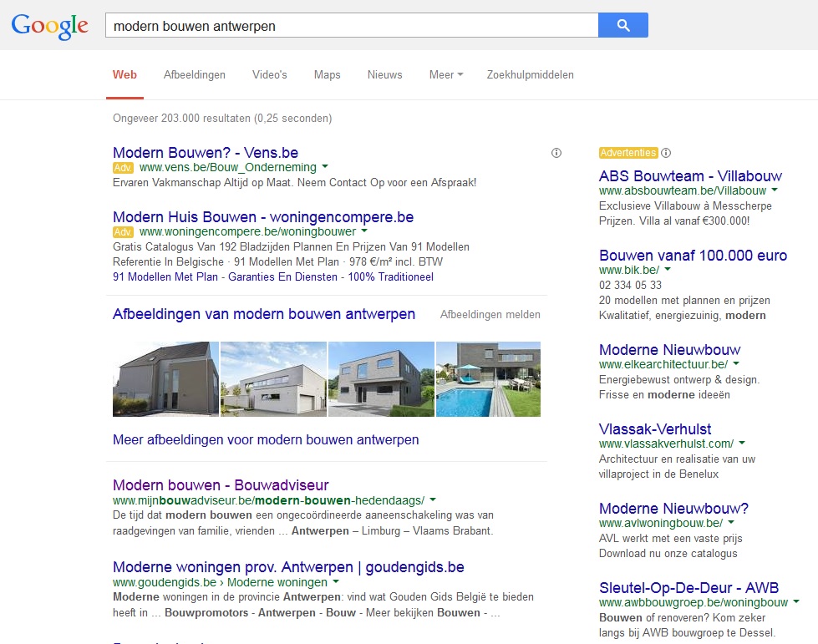Click the green www.avlwoningbouw.be/ URL
The width and height of the screenshot is (818, 644).
tap(661, 523)
